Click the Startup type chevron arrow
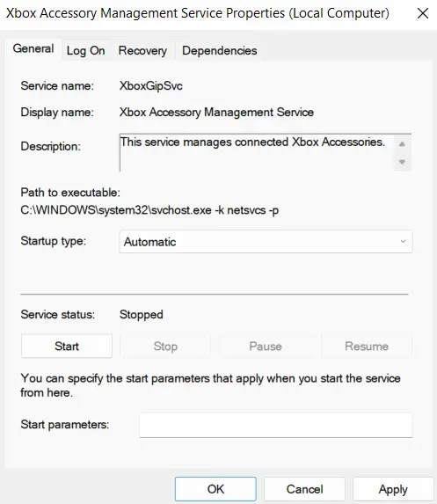The image size is (437, 504). (403, 241)
